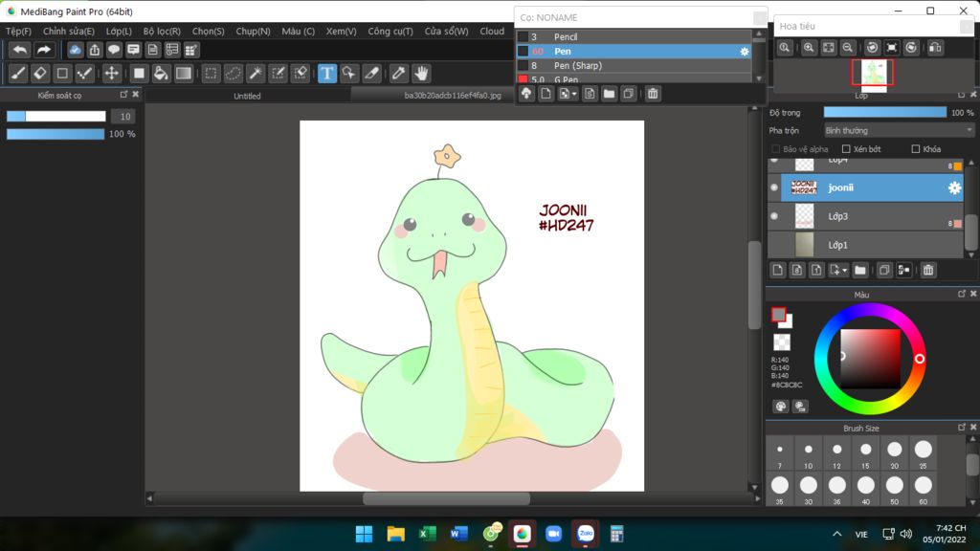The image size is (980, 551).
Task: Select brush size 50 preset
Action: point(895,489)
